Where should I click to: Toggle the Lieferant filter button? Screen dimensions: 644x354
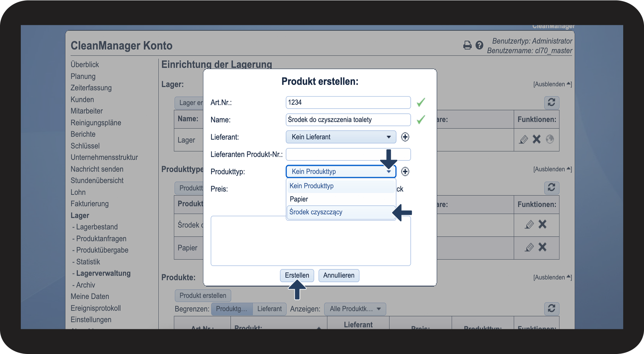pyautogui.click(x=269, y=309)
